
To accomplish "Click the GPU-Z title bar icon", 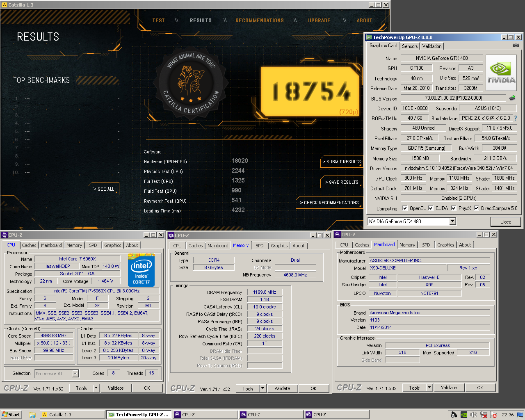I will click(x=369, y=37).
